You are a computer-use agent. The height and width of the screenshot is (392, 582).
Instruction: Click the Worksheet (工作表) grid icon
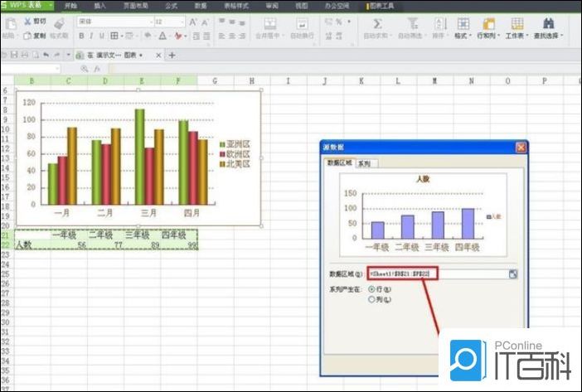517,24
